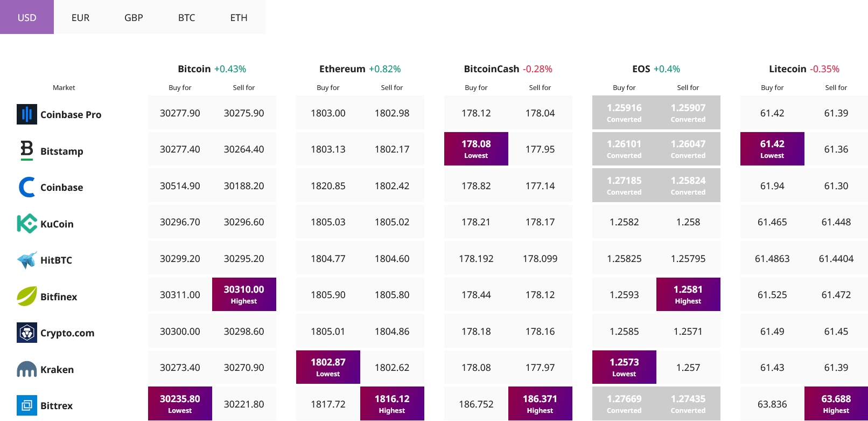
Task: Click the Coinbase Pro logo icon
Action: click(27, 114)
